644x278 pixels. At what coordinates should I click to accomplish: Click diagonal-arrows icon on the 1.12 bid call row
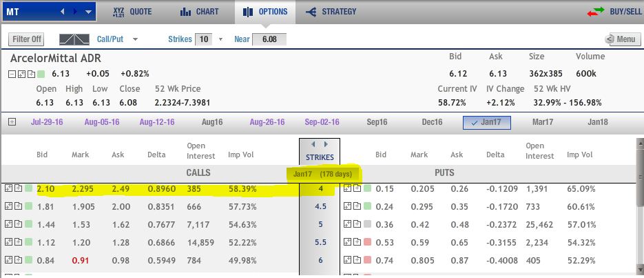point(8,242)
